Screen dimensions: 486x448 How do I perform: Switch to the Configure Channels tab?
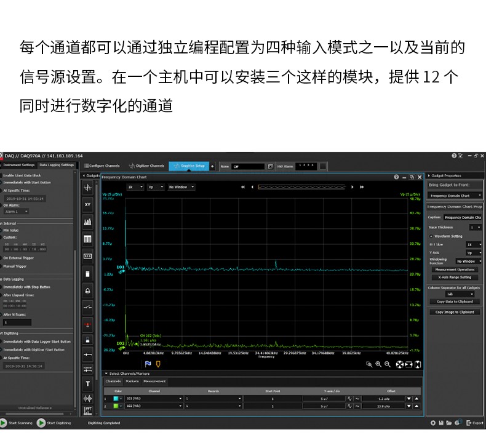pyautogui.click(x=102, y=166)
